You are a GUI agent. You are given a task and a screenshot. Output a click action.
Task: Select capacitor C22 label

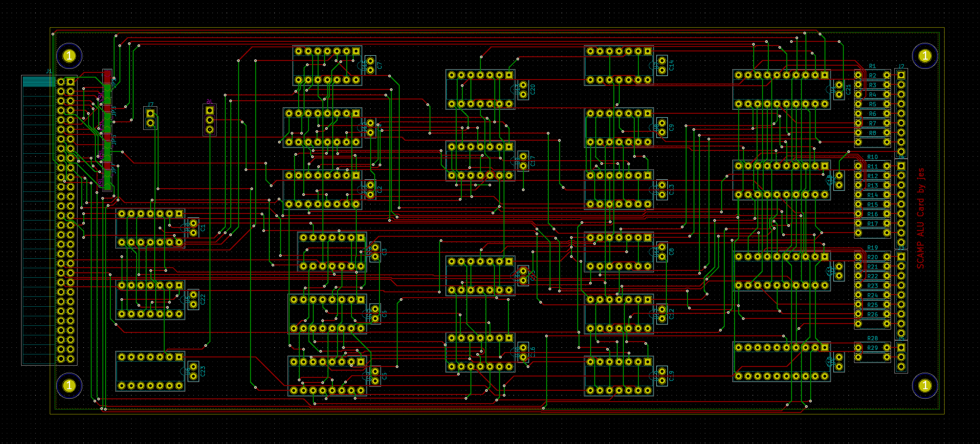[203, 300]
